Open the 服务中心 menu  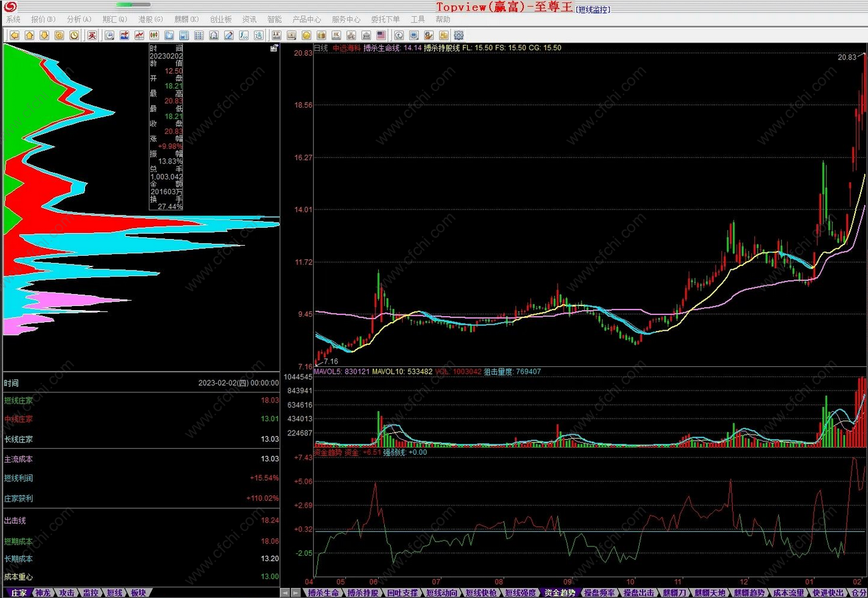point(346,19)
